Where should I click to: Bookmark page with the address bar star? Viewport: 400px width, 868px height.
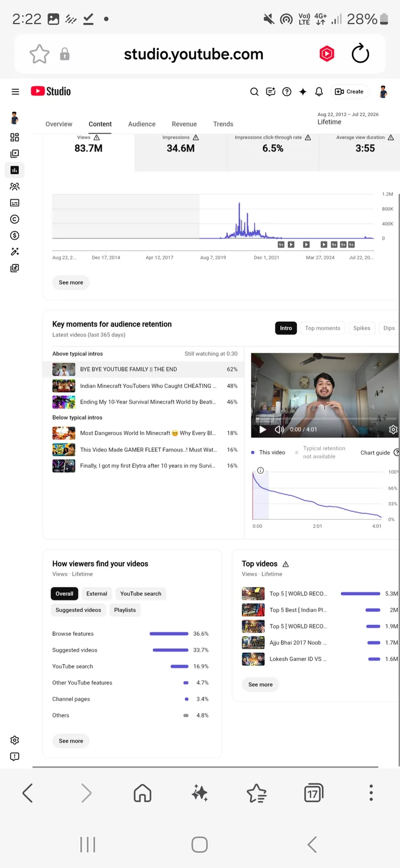click(x=39, y=54)
